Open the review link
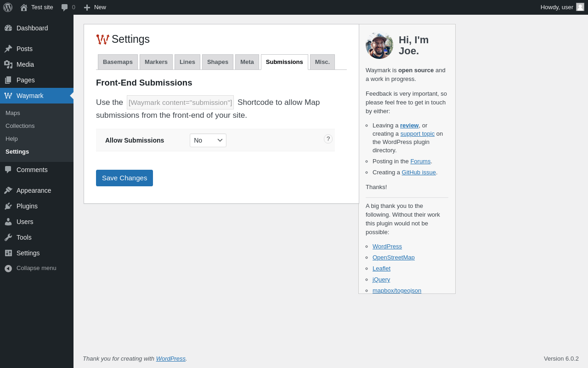Viewport: 588px width, 368px height. tap(409, 126)
